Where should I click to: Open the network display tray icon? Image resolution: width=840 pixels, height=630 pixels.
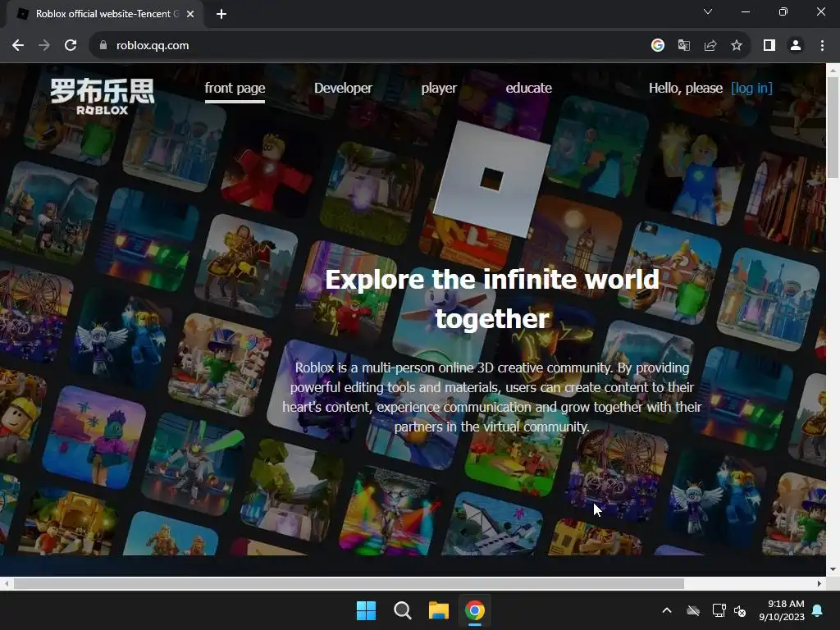coord(719,610)
